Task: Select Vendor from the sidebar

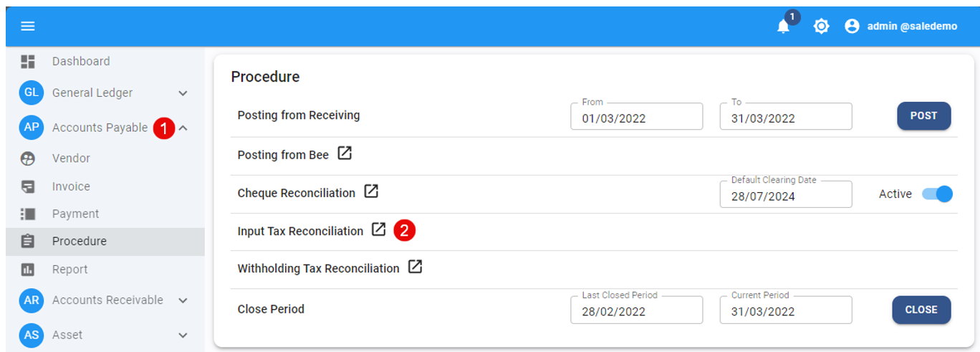Action: coord(71,158)
